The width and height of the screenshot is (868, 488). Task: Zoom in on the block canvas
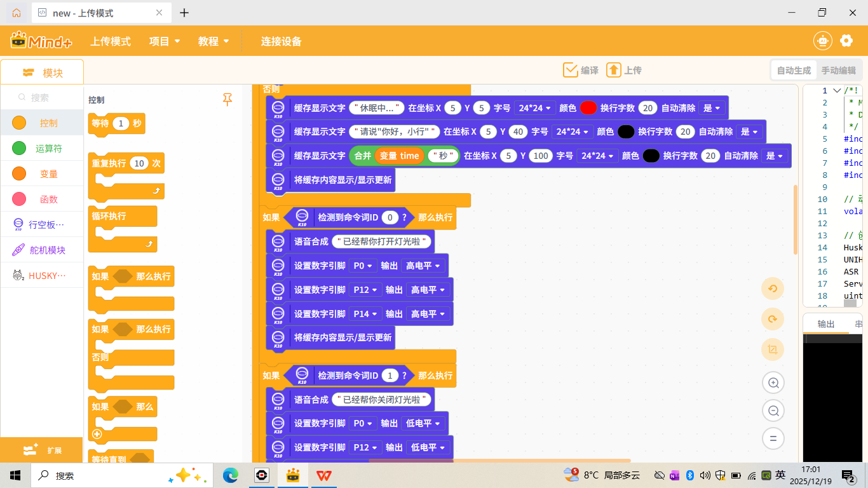pyautogui.click(x=773, y=383)
